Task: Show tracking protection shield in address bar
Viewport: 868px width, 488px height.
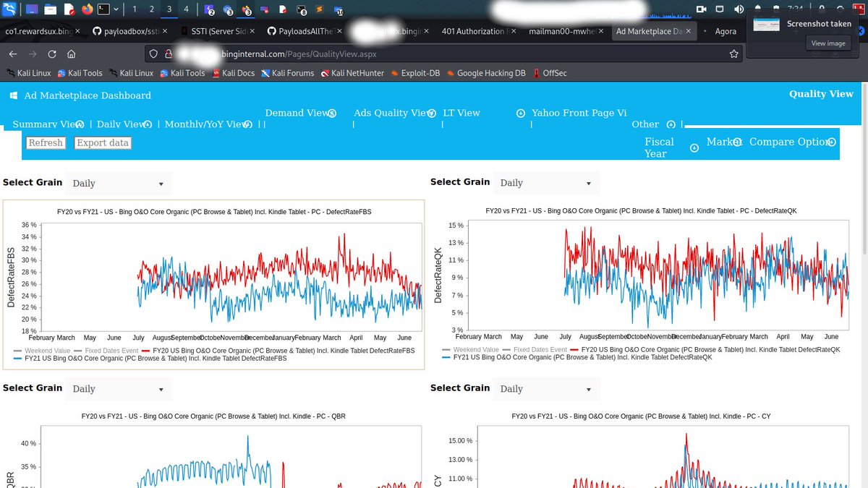Action: [x=152, y=53]
